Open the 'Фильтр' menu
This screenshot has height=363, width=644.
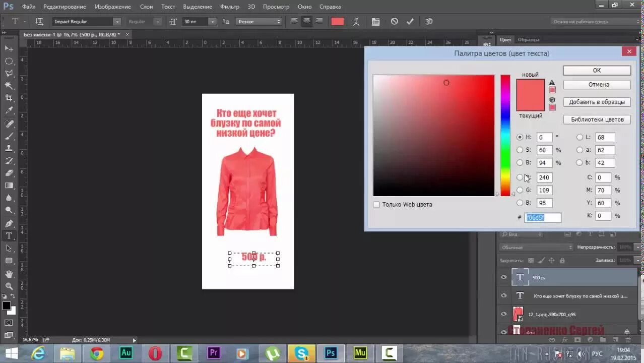pos(230,7)
